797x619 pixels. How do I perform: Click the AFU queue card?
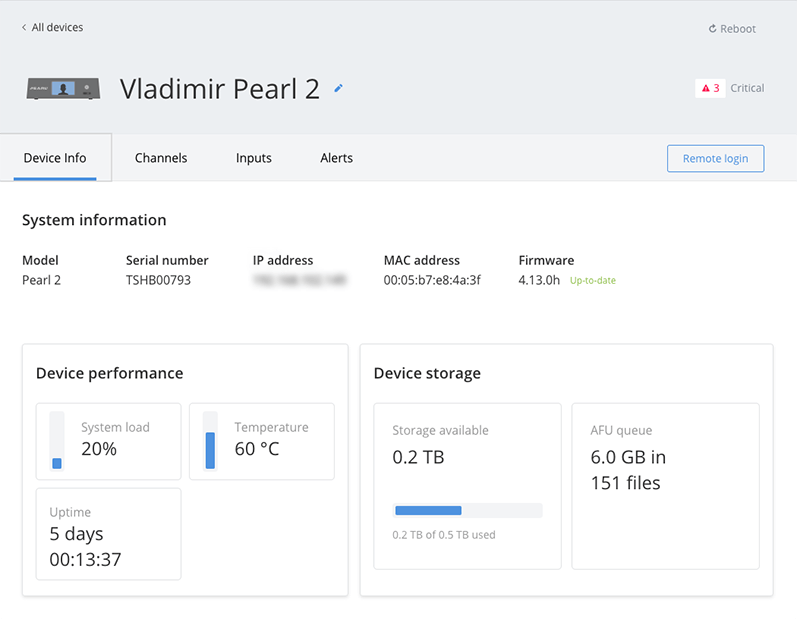(665, 486)
